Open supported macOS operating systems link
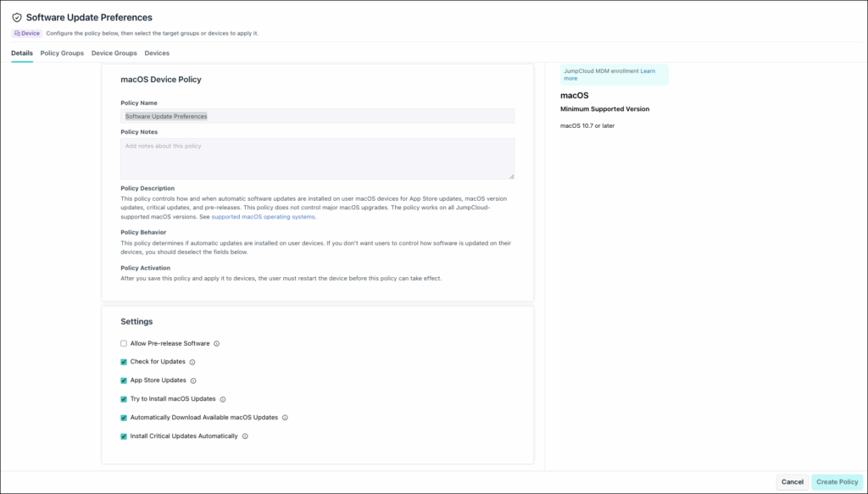Viewport: 868px width, 494px height. point(263,217)
